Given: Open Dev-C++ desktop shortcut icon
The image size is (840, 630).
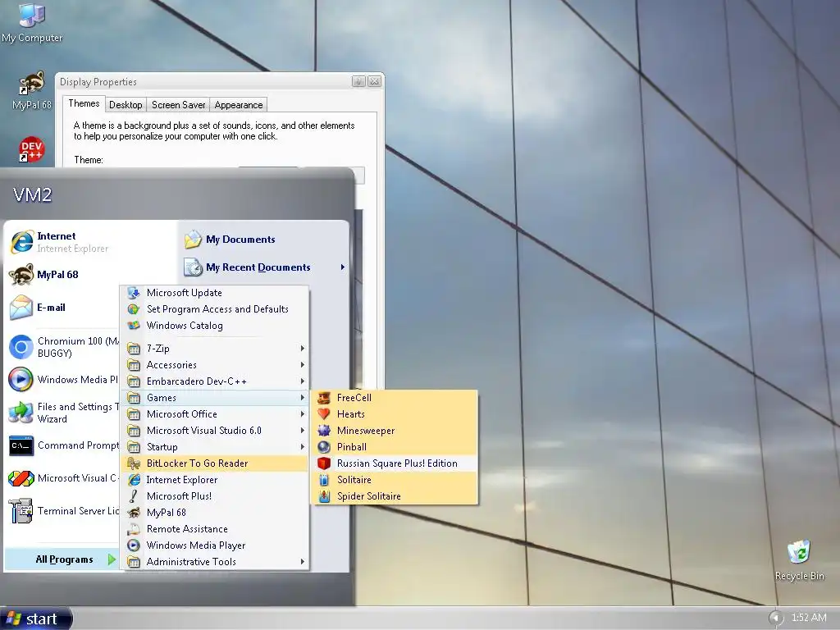Looking at the screenshot, I should point(32,149).
